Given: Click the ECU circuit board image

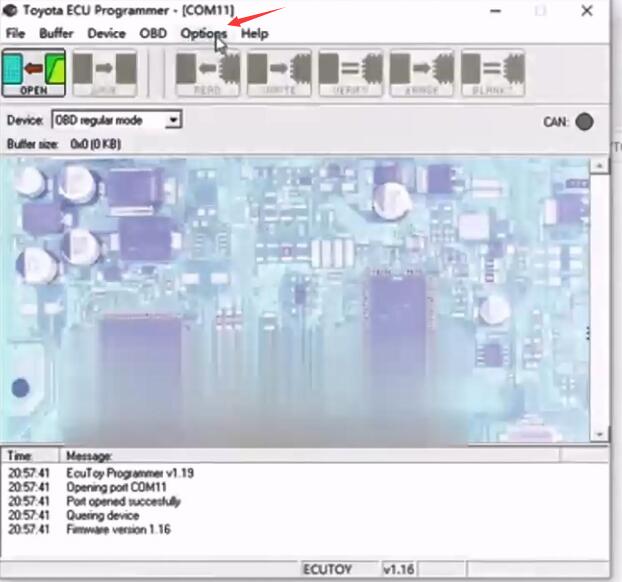Looking at the screenshot, I should tap(294, 300).
